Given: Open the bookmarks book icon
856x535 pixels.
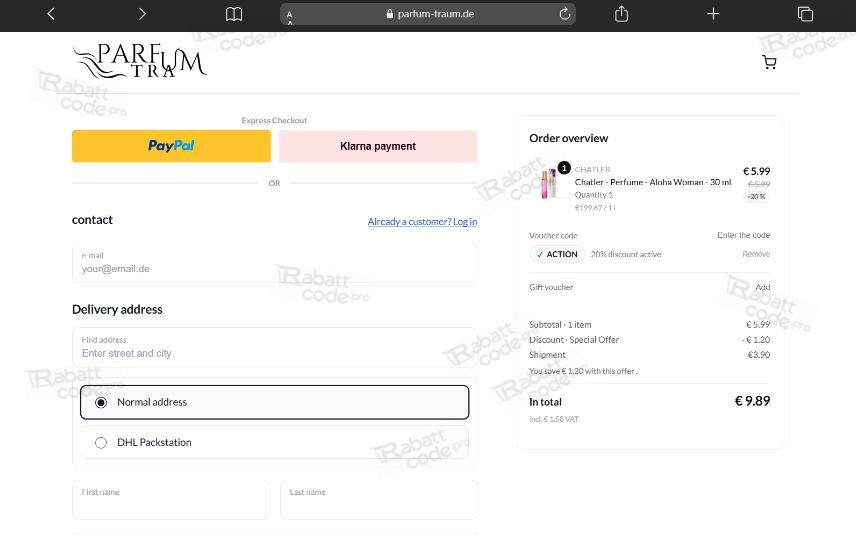Looking at the screenshot, I should pos(234,14).
